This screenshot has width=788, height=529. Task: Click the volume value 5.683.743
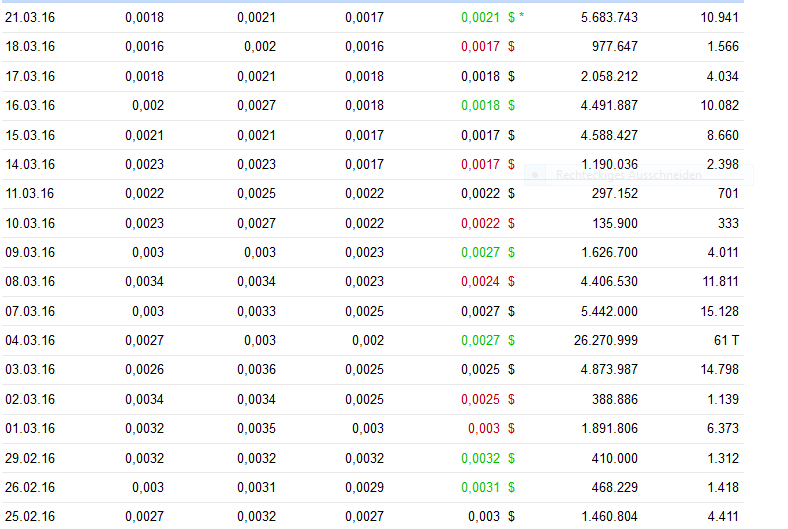point(609,18)
